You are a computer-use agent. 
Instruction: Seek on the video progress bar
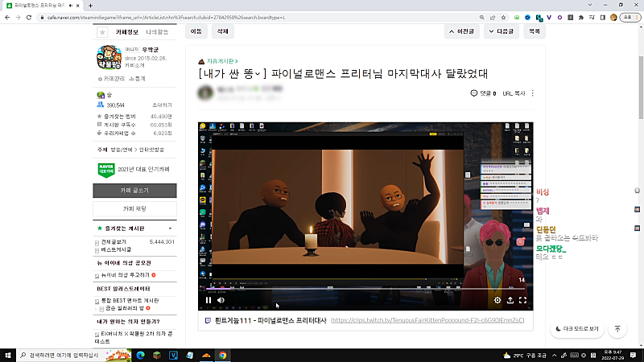(362, 288)
